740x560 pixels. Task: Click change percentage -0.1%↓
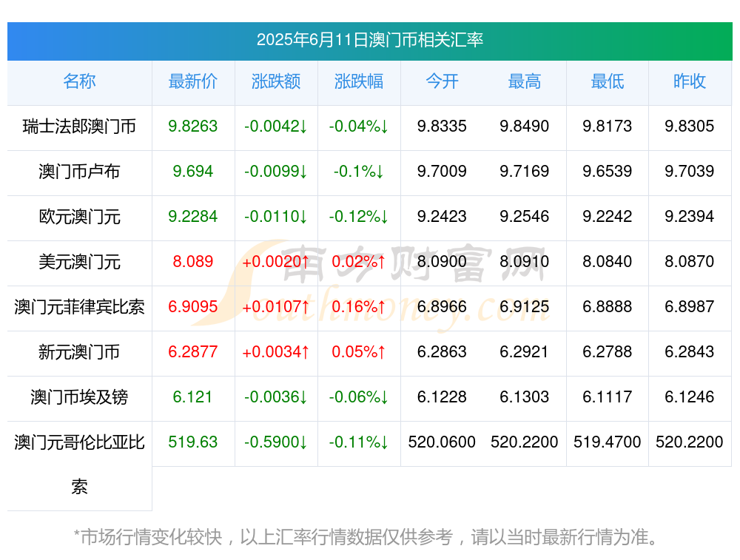pyautogui.click(x=359, y=172)
